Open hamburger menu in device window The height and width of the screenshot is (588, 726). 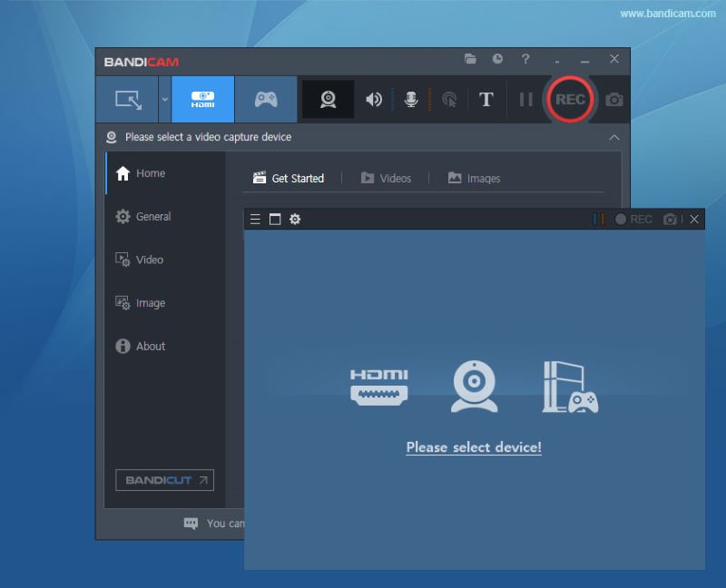pyautogui.click(x=255, y=220)
